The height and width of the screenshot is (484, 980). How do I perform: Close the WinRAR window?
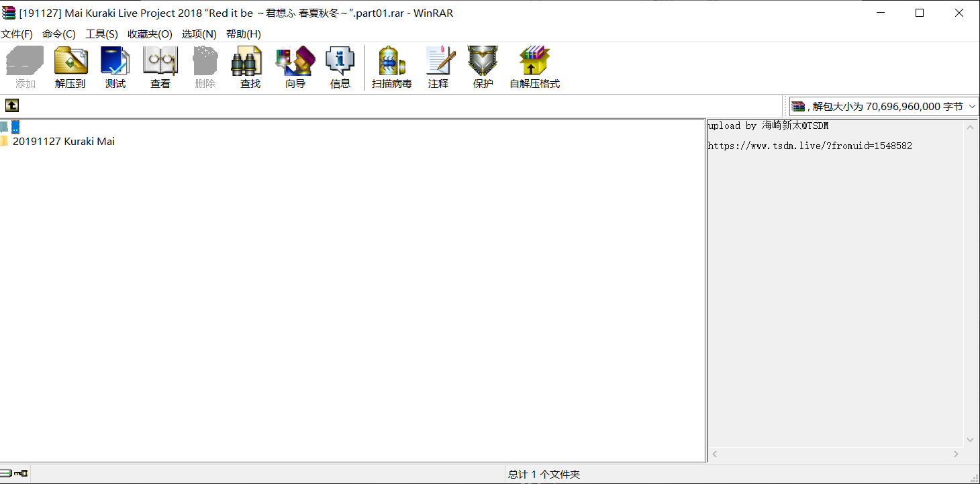[960, 13]
